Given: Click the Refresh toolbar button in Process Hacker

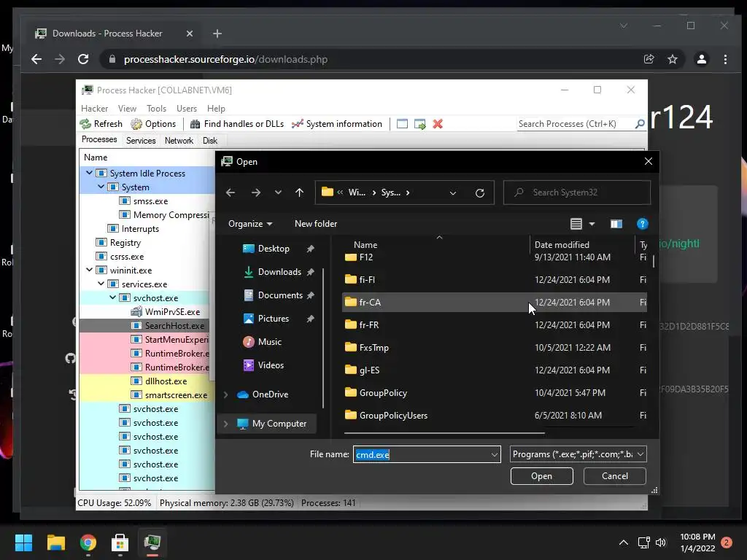Looking at the screenshot, I should click(x=101, y=124).
